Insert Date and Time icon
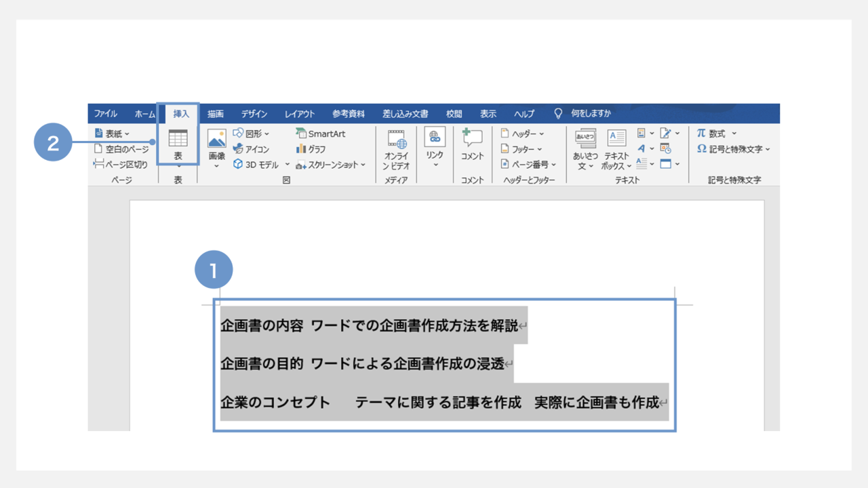The width and height of the screenshot is (868, 488). (x=665, y=148)
